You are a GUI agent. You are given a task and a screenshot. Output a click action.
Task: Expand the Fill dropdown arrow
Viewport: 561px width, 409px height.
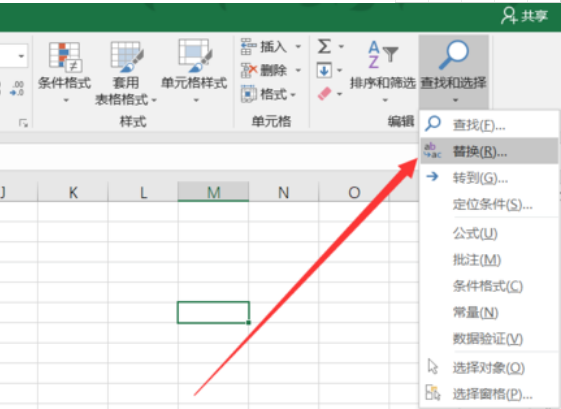[340, 70]
